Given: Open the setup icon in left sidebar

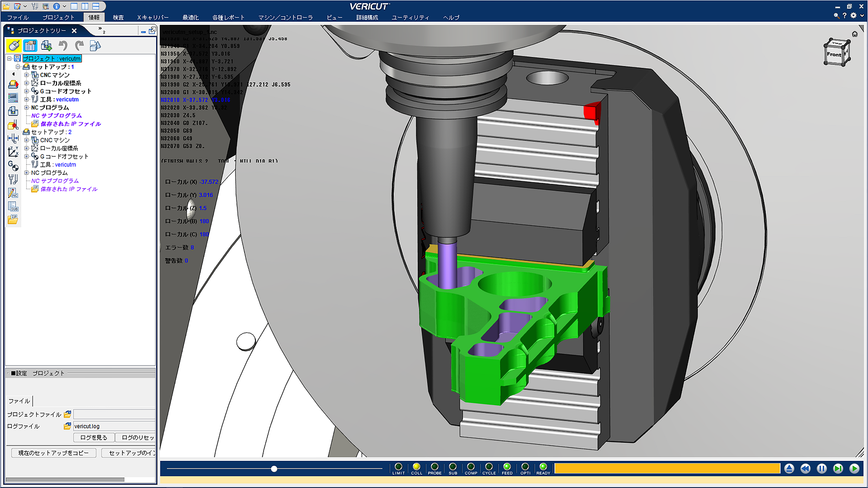Looking at the screenshot, I should [x=13, y=84].
